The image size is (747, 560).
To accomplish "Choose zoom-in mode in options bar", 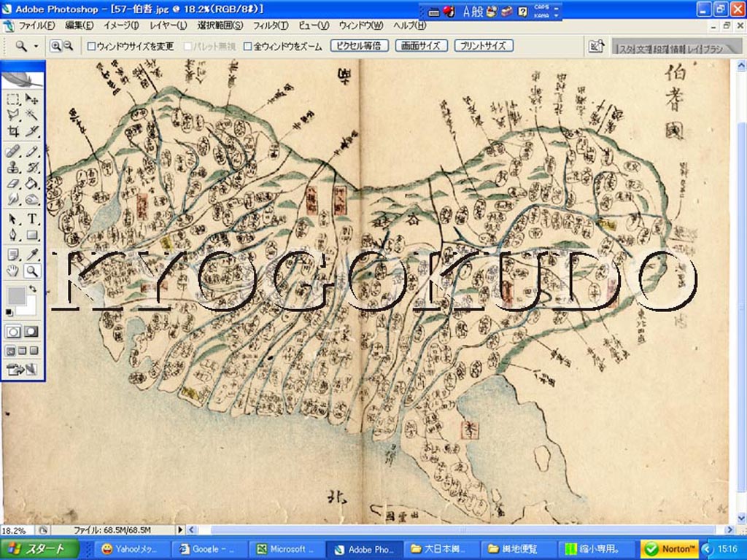I will pyautogui.click(x=55, y=46).
